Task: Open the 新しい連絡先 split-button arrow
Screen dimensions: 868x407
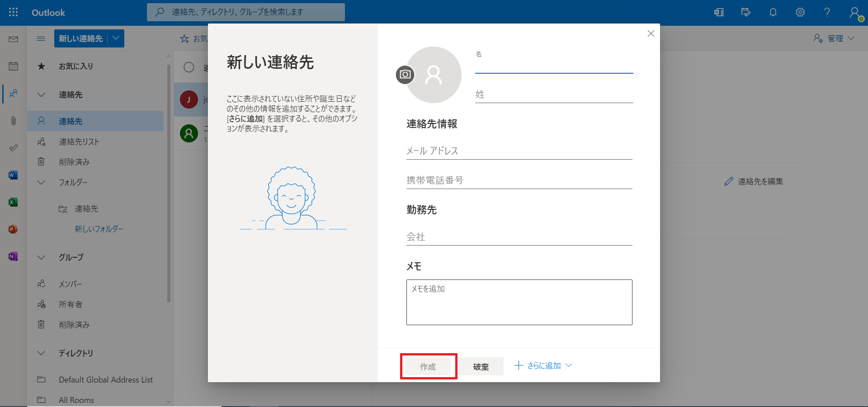Action: pyautogui.click(x=116, y=38)
